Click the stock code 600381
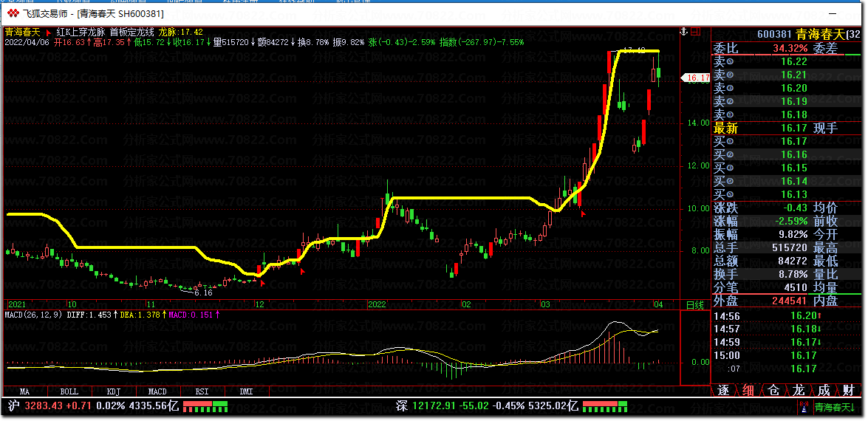This screenshot has width=868, height=421. click(774, 35)
